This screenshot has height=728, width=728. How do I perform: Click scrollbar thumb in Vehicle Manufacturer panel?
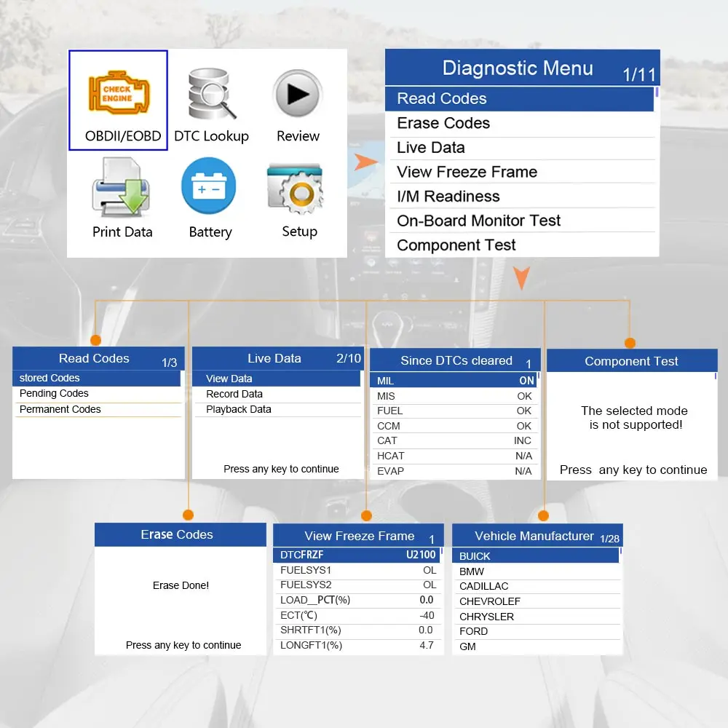[621, 551]
